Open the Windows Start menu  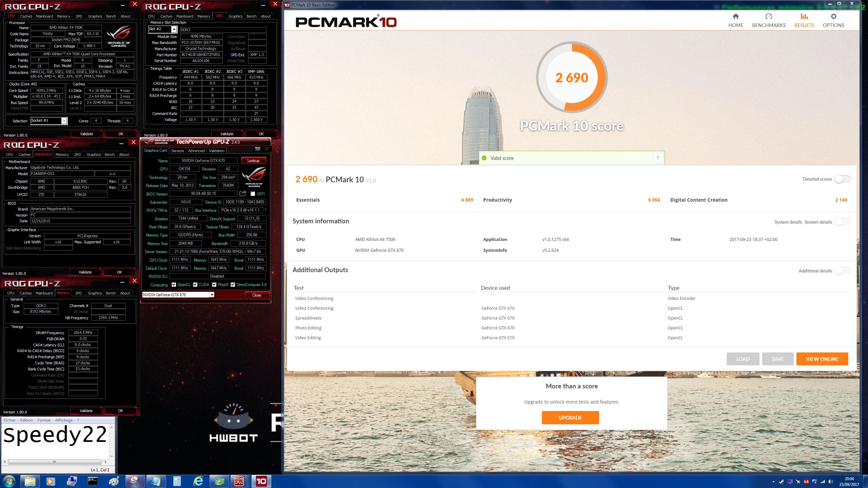click(x=9, y=481)
